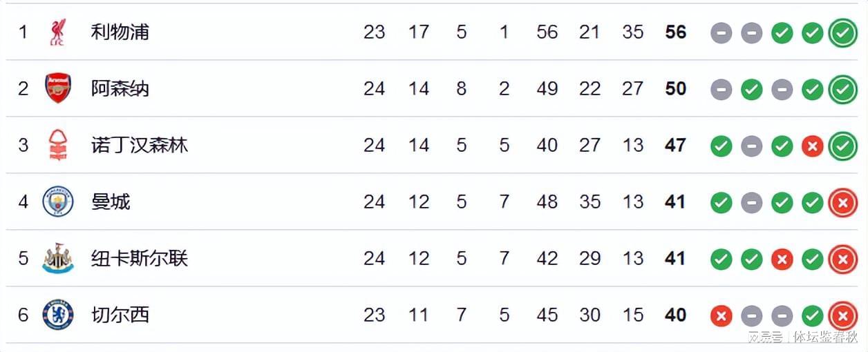Image resolution: width=868 pixels, height=352 pixels.
Task: Open the 诺丁汉森林 team link
Action: pyautogui.click(x=140, y=145)
